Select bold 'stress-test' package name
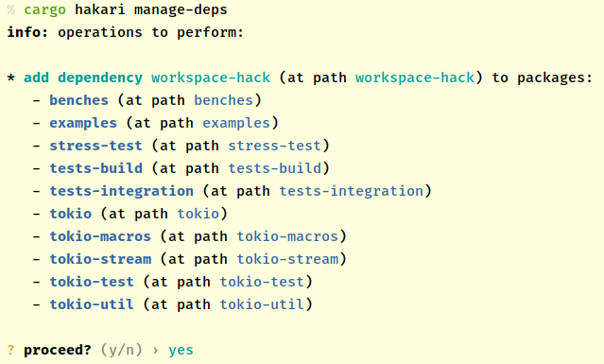Screen dimensions: 604x364 click(95, 146)
